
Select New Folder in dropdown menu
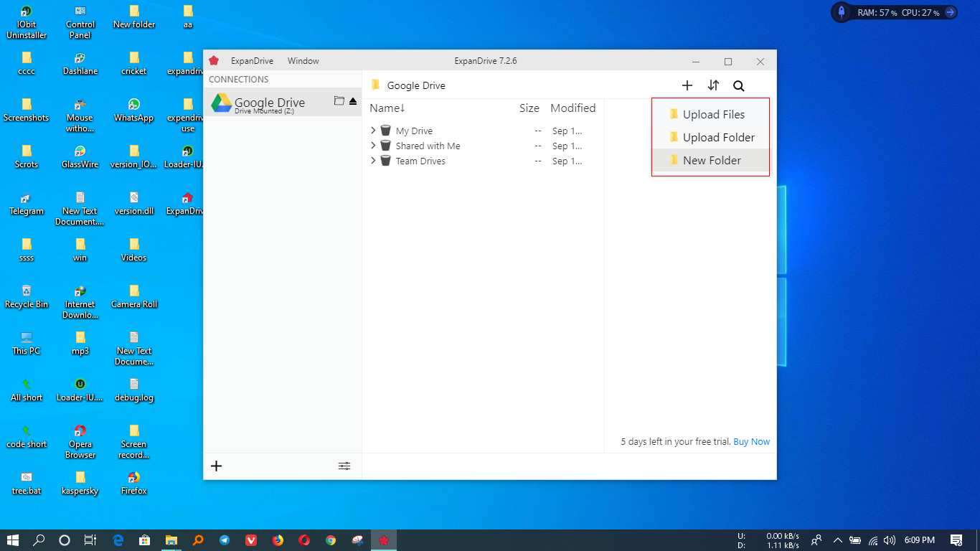712,161
